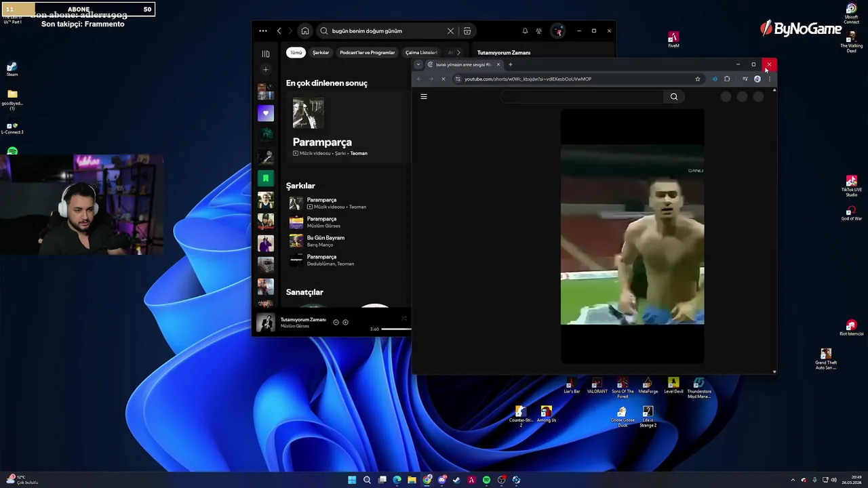Stop loading page in Chrome
868x488 pixels.
coord(443,79)
